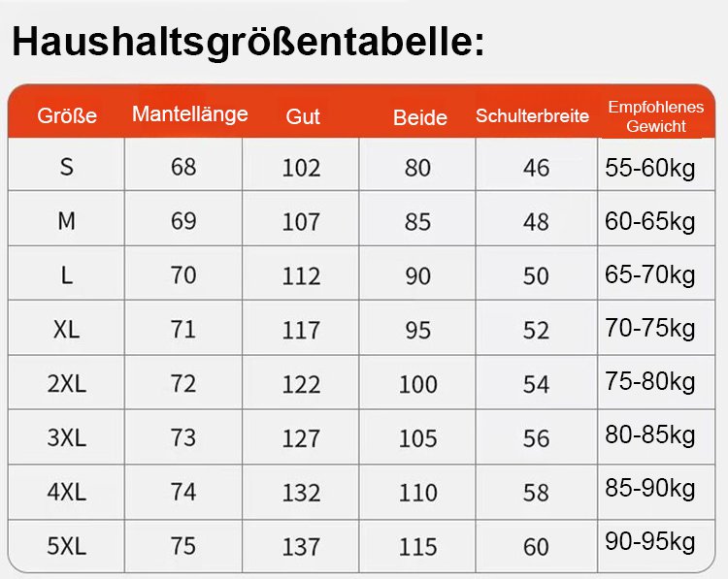Image resolution: width=728 pixels, height=579 pixels.
Task: Click the XL size cell
Action: (x=66, y=330)
